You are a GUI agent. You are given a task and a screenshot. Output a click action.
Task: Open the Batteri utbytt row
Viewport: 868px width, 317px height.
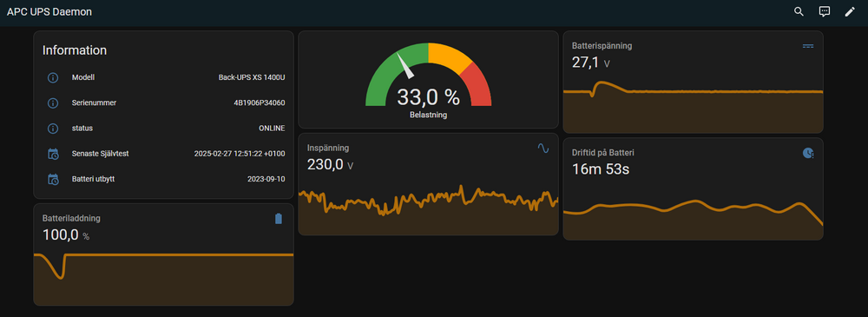coord(163,180)
